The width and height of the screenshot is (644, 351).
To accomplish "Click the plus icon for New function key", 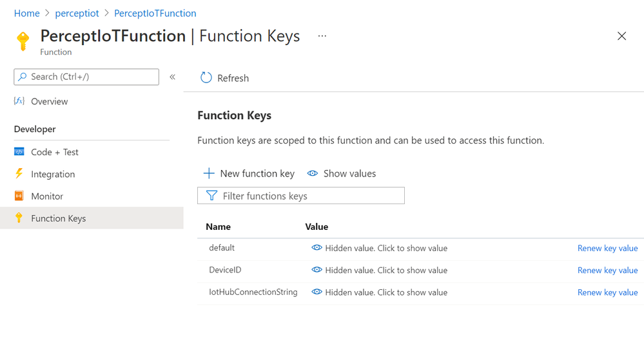I will click(209, 173).
